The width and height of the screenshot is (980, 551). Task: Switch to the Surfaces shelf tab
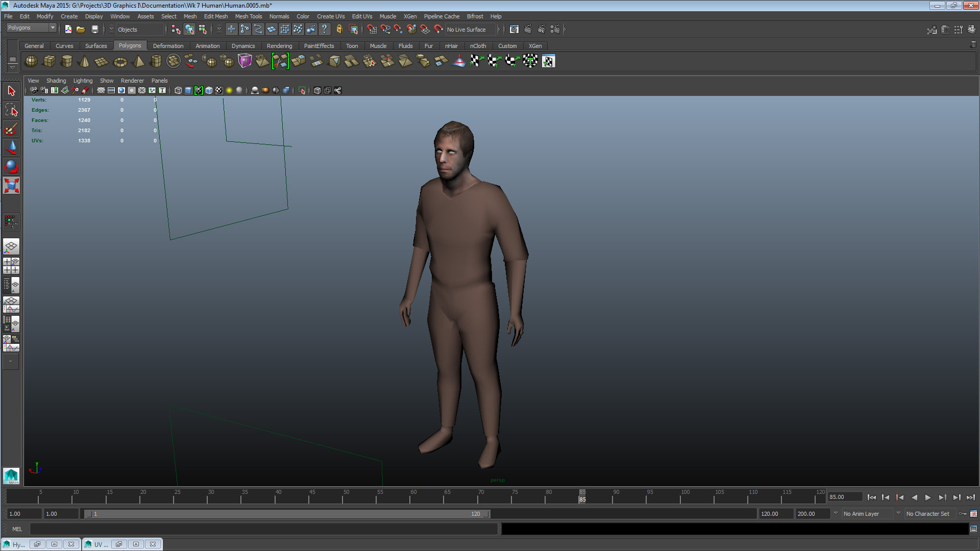96,45
